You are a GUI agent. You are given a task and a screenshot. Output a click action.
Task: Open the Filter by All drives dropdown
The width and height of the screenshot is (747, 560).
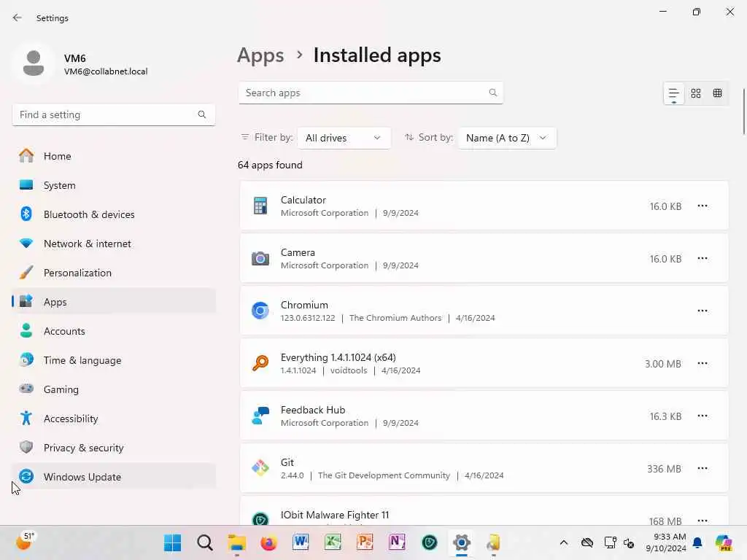tap(344, 138)
